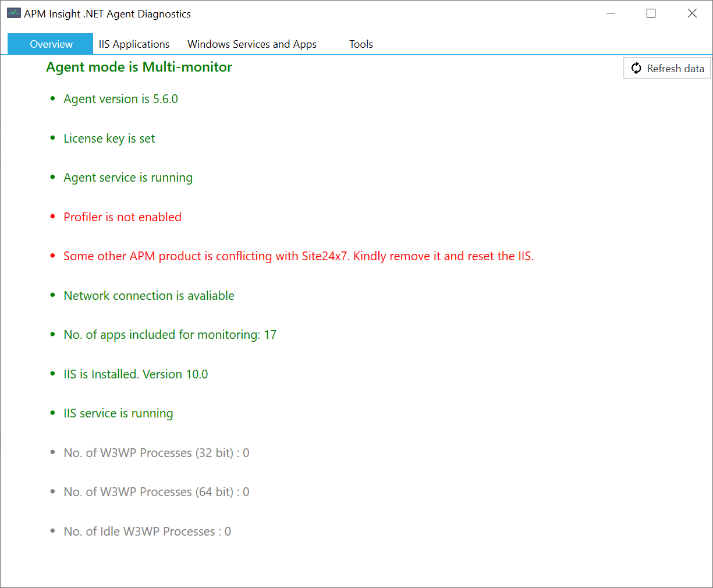The image size is (713, 588).
Task: Open Windows Services and Apps tab
Action: click(252, 44)
